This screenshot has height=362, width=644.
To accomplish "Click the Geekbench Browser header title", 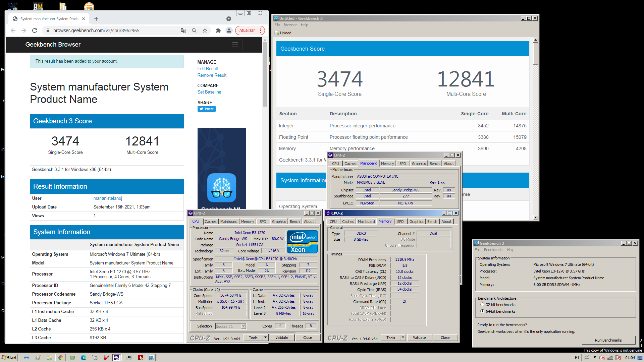I will point(53,45).
